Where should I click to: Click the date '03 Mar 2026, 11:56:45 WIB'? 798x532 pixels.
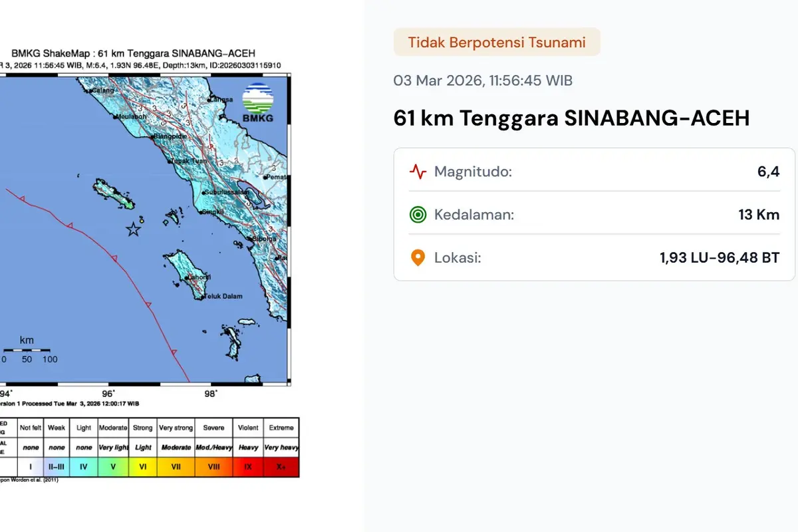point(483,80)
